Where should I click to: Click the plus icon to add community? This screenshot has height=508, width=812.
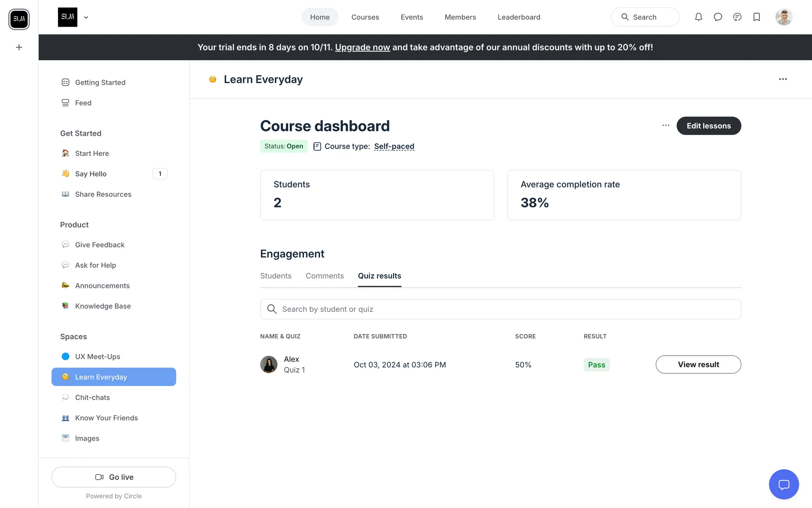[19, 47]
